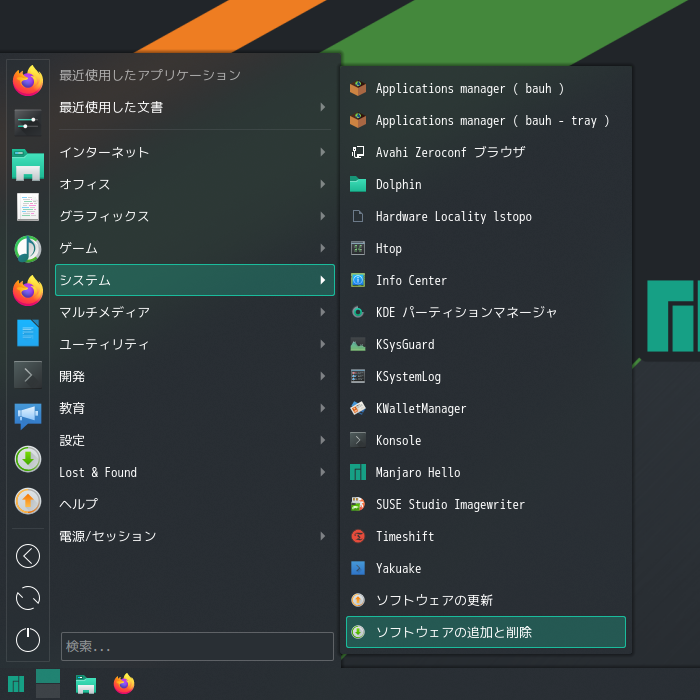700x700 pixels.
Task: Open ソフトウェアの更新 entry
Action: pyautogui.click(x=486, y=600)
